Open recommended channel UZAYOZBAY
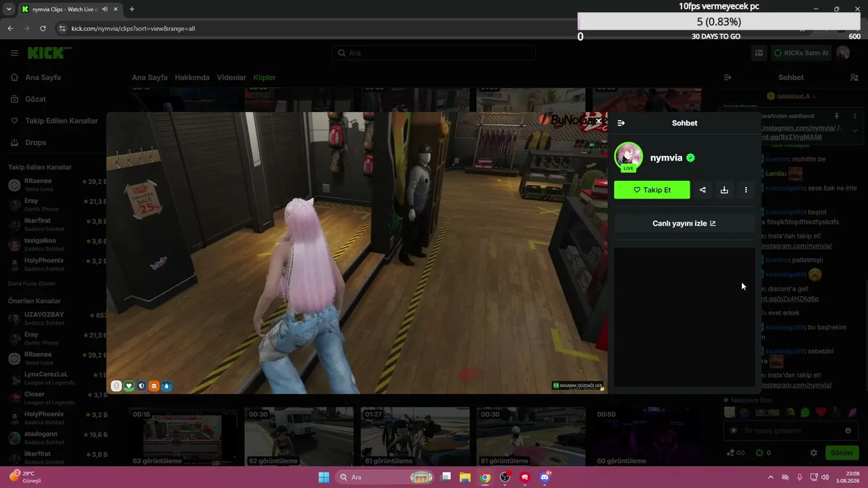Viewport: 868px width, 488px height. click(56, 319)
